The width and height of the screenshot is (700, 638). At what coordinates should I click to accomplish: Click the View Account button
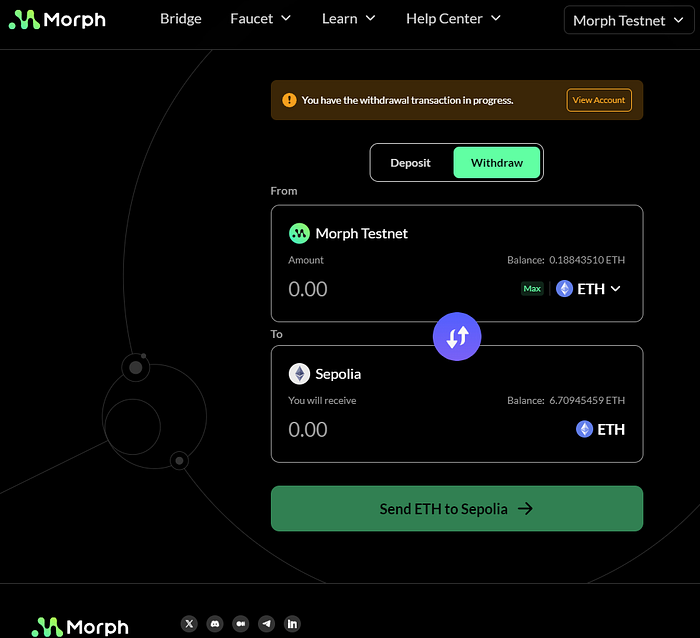point(599,100)
